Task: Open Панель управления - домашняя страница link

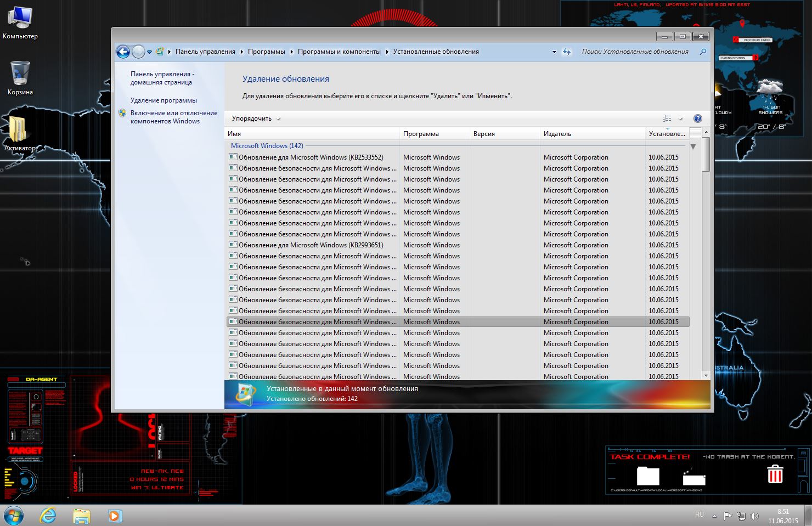Action: point(161,78)
